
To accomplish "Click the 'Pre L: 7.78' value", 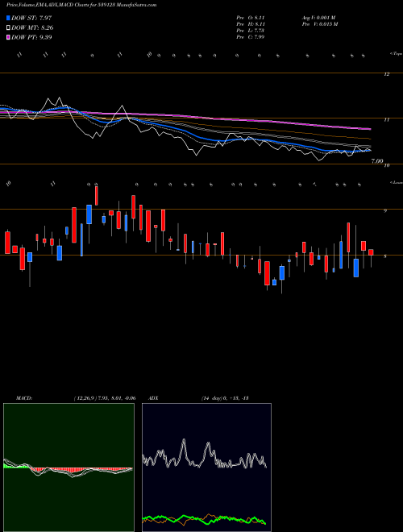I will pyautogui.click(x=251, y=31).
